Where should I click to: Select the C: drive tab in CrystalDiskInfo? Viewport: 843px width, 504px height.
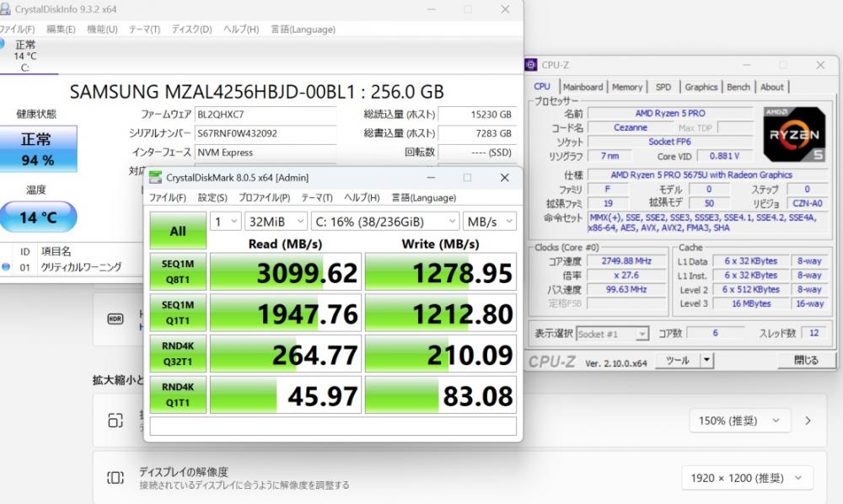[x=25, y=56]
